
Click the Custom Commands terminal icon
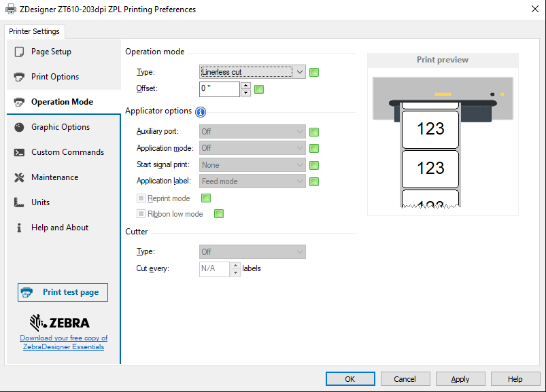point(19,152)
